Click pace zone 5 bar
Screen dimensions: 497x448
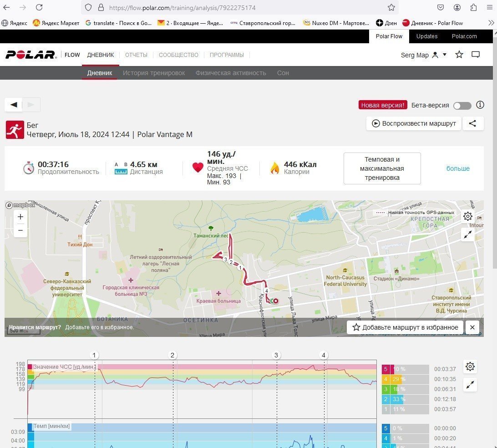pyautogui.click(x=406, y=428)
